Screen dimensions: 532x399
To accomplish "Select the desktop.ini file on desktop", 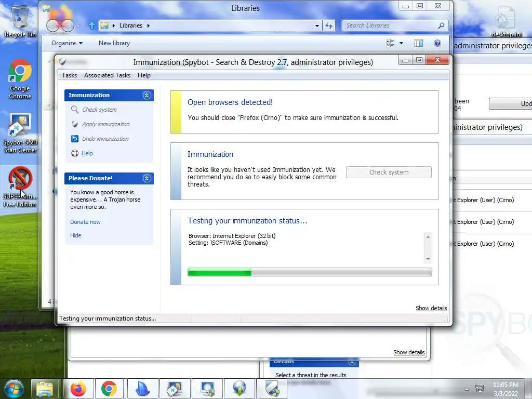I will point(506,21).
